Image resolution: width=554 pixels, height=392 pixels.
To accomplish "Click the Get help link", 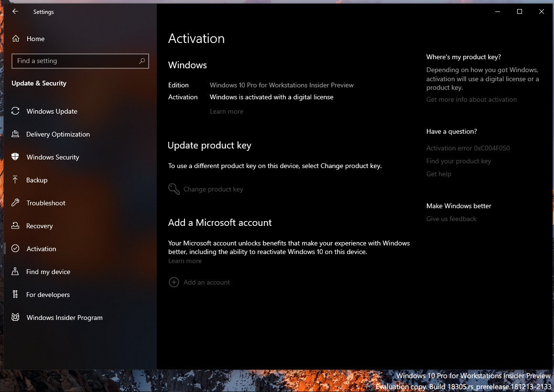I will click(438, 174).
